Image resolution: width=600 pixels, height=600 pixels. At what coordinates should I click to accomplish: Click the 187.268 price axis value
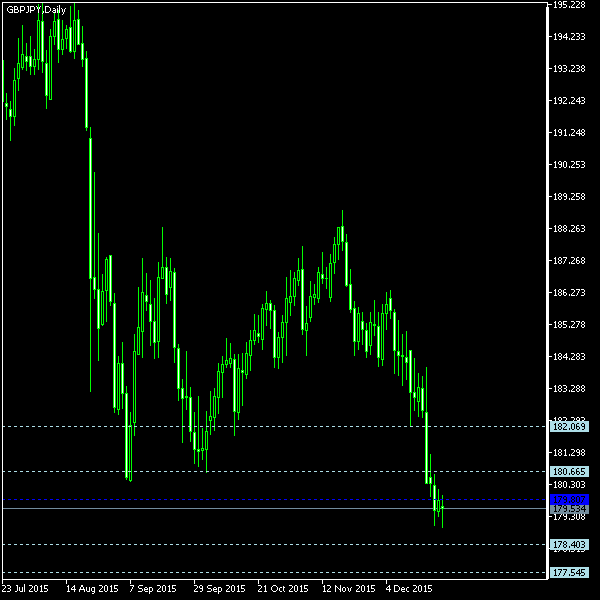click(569, 261)
